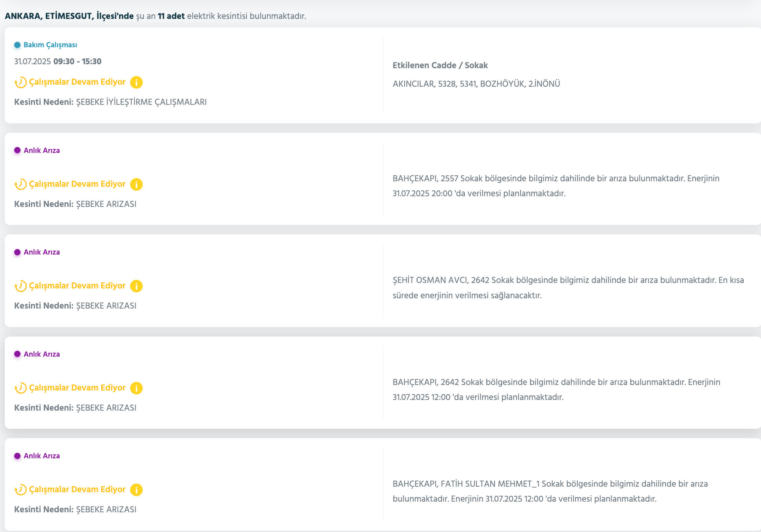
Task: Click blue dot beside Bakım Çalışması label
Action: pos(17,45)
